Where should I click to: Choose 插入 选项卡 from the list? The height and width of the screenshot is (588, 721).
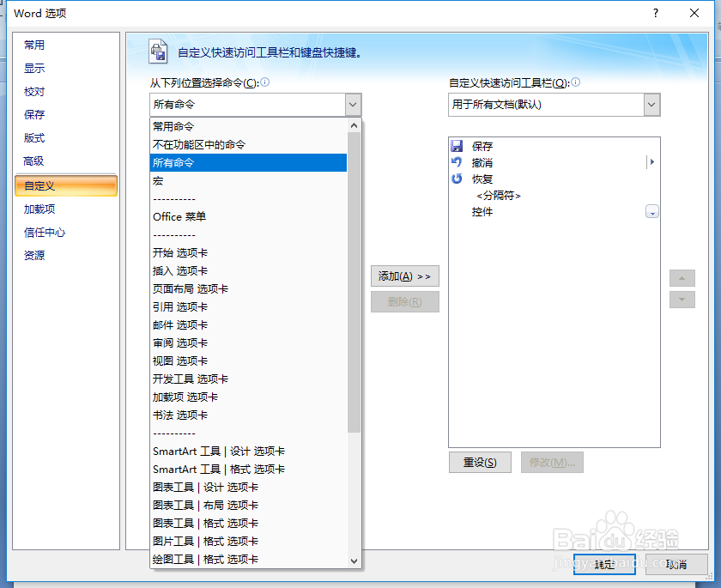[x=248, y=270]
